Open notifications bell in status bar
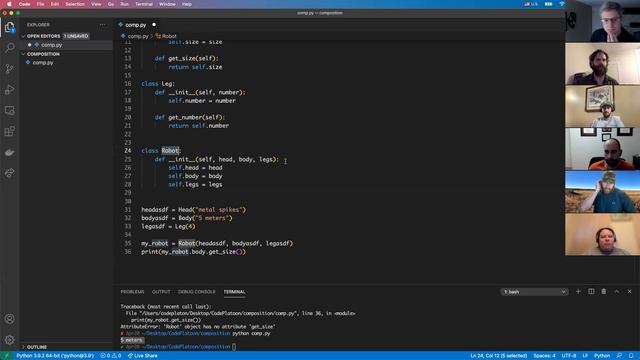Screen dimensions: 640x360 (x=631, y=356)
